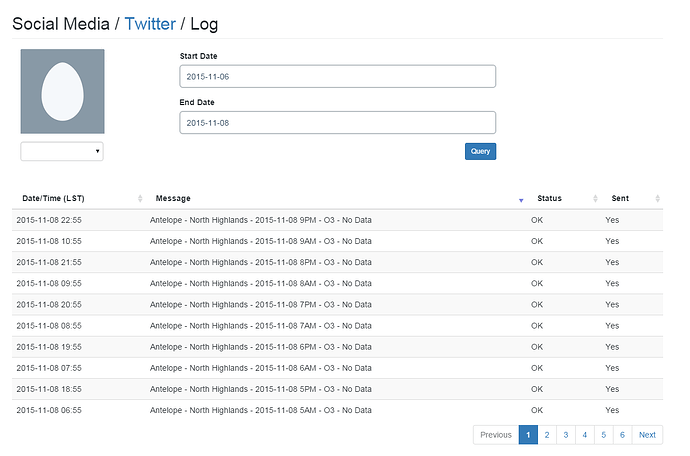Click the Sent column sort arrows icon
The width and height of the screenshot is (690, 456).
coord(657,199)
